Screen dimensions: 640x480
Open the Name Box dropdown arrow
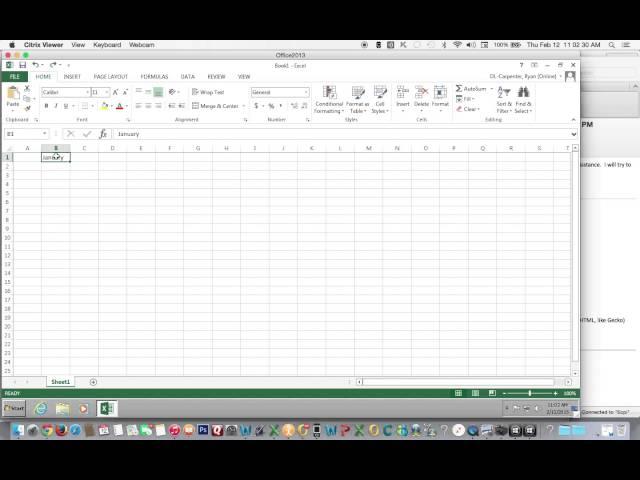(x=45, y=134)
